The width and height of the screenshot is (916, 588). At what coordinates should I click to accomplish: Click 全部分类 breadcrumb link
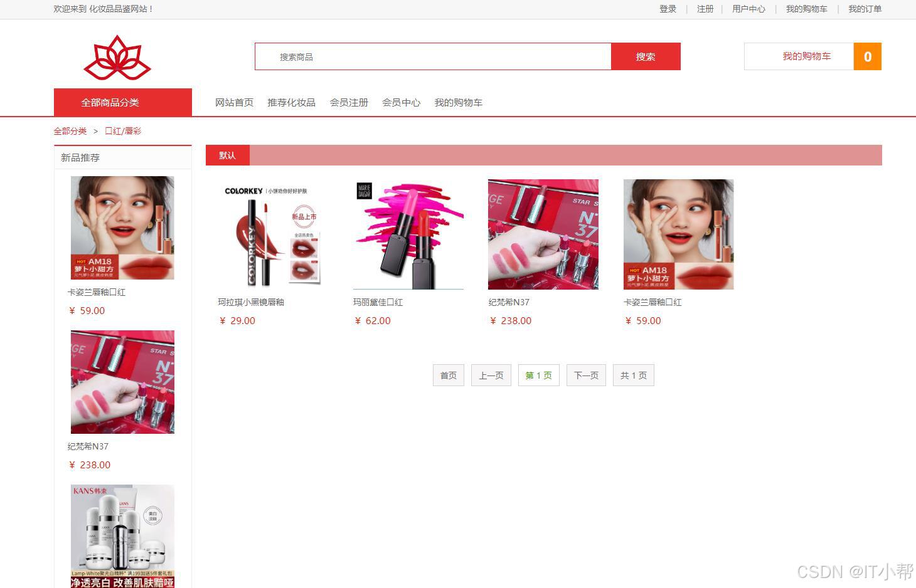(x=70, y=131)
